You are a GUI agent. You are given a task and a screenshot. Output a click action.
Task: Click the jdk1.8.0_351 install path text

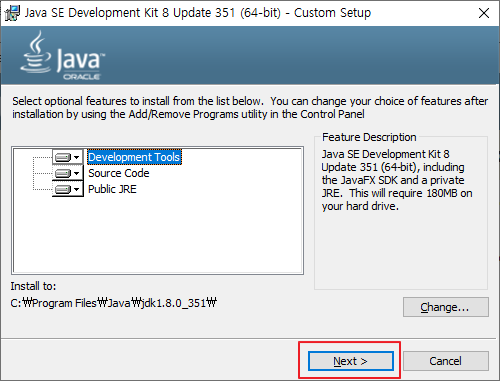[x=114, y=303]
